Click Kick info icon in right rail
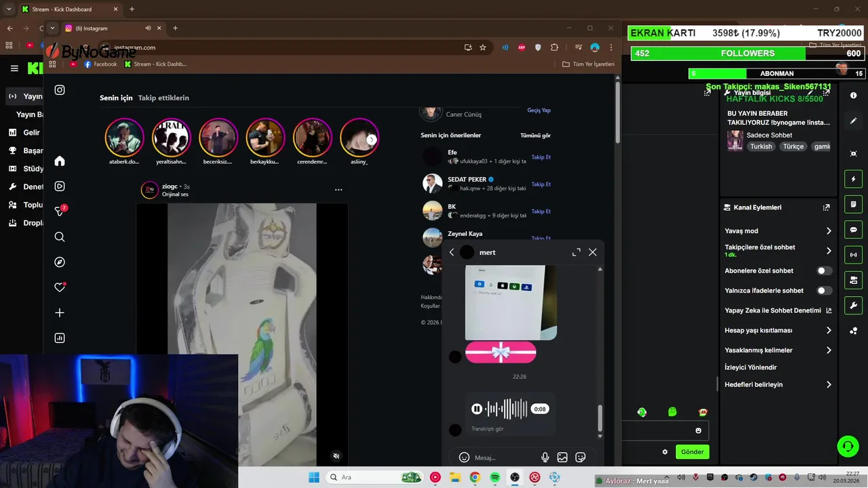This screenshot has height=488, width=868. point(854,96)
